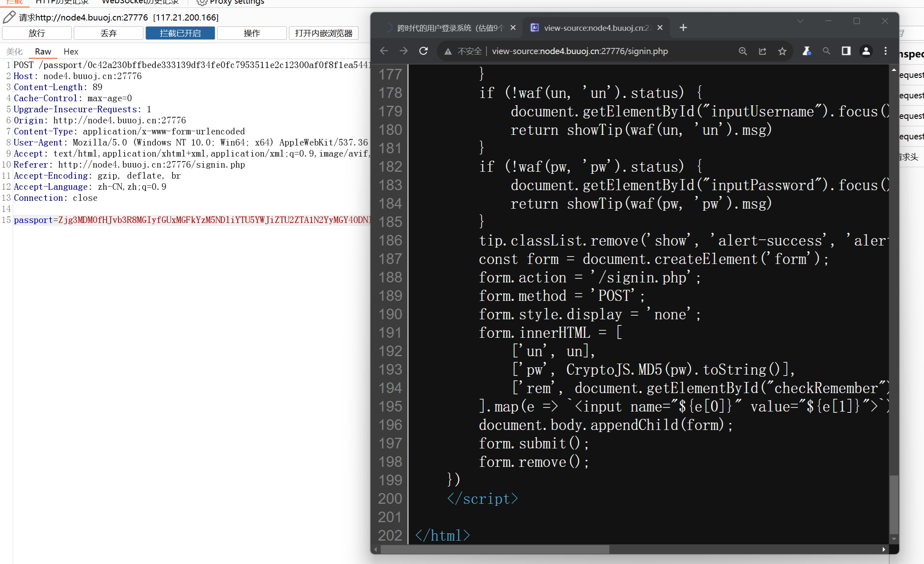Select the Hex view tab
The image size is (924, 564).
[71, 52]
